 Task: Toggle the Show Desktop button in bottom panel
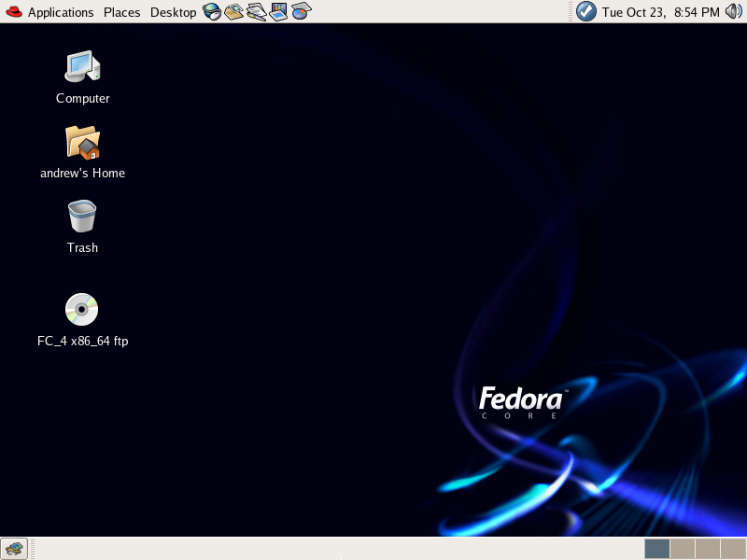[14, 549]
